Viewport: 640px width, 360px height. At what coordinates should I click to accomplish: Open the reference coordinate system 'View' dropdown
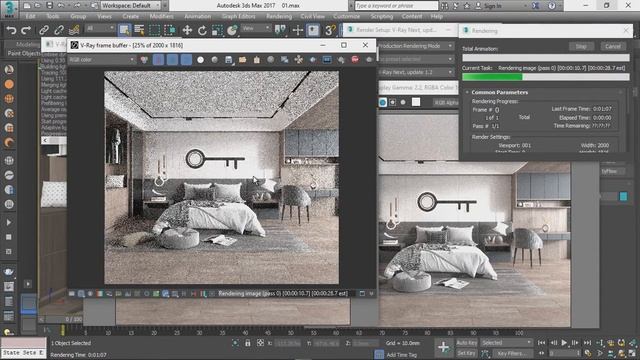(256, 28)
